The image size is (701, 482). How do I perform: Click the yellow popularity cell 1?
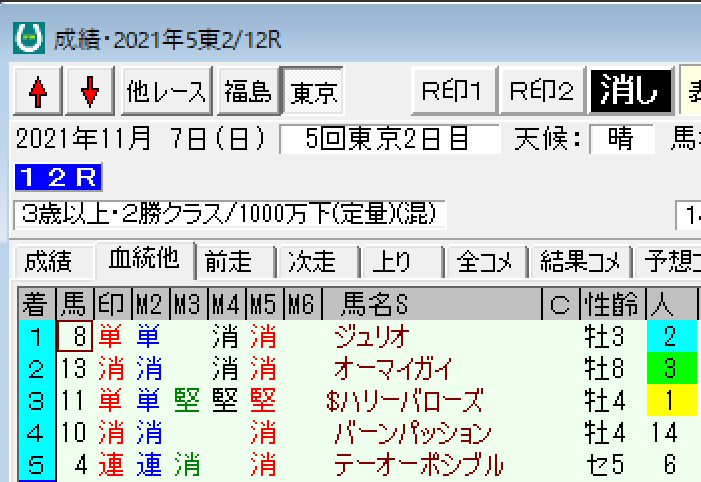[671, 400]
